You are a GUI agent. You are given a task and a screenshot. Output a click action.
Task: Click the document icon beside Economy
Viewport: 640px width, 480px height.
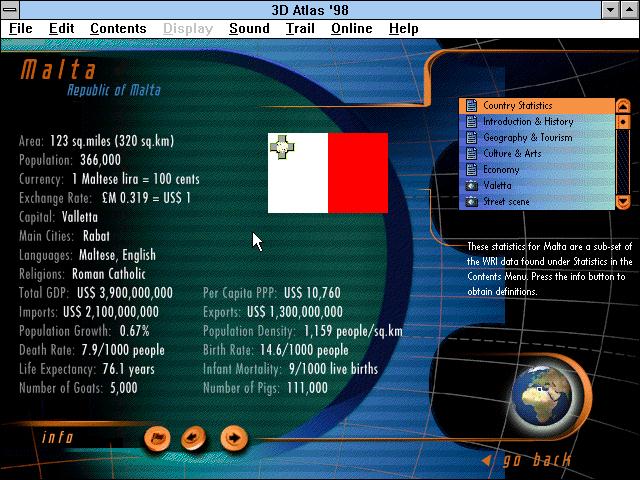[471, 169]
